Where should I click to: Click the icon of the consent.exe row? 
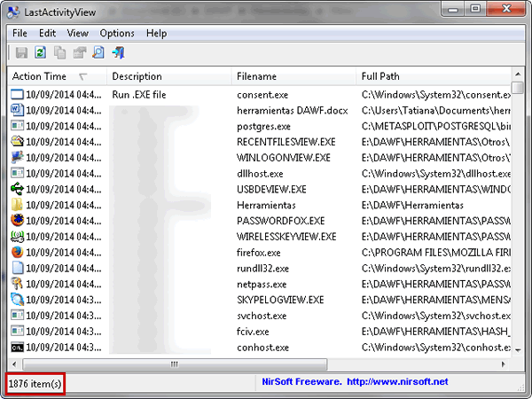(x=17, y=94)
